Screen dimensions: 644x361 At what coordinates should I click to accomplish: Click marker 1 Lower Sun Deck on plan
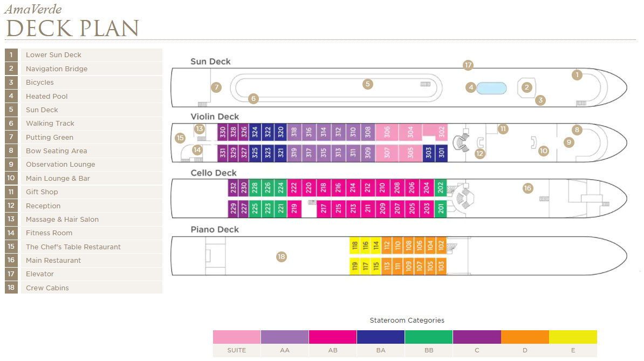[x=577, y=75]
